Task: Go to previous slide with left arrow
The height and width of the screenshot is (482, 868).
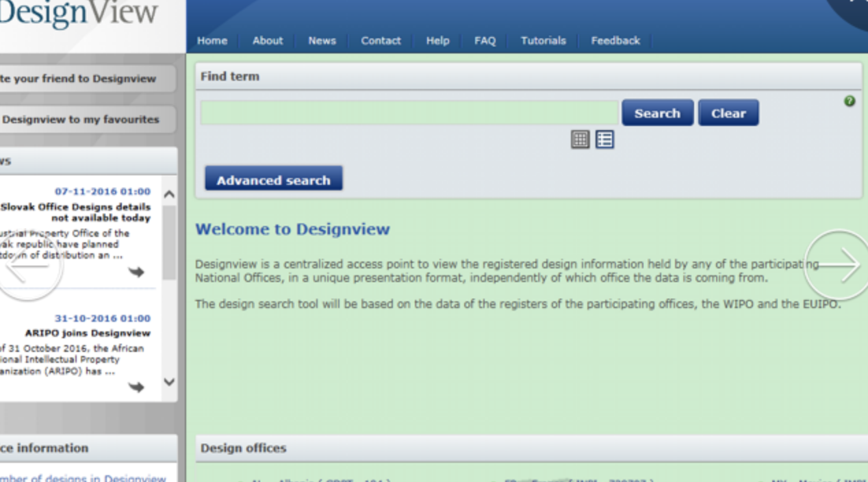Action: (29, 265)
